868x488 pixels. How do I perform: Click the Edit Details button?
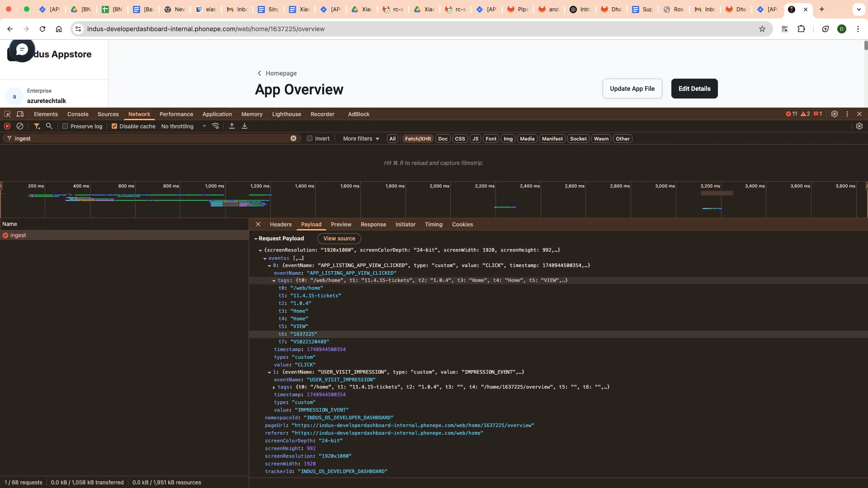tap(694, 89)
